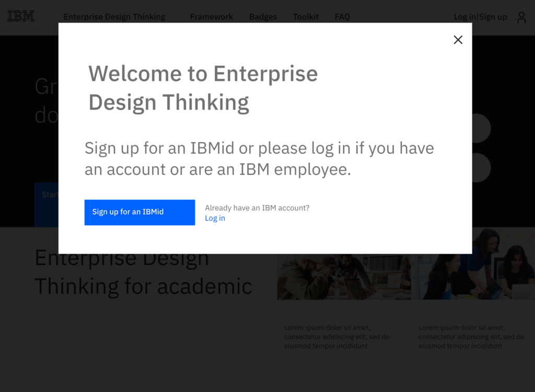The height and width of the screenshot is (392, 535).
Task: Navigate to the Toolkit page
Action: coord(306,17)
